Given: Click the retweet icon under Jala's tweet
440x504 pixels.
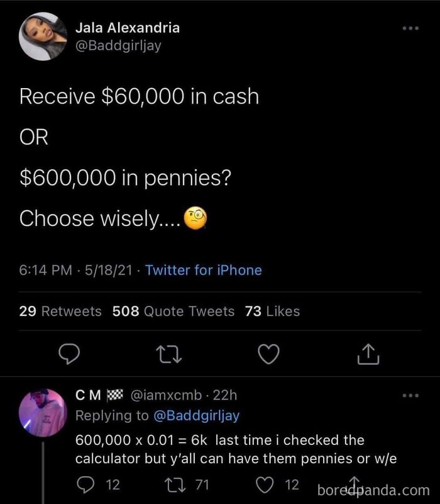Looking at the screenshot, I should point(168,354).
